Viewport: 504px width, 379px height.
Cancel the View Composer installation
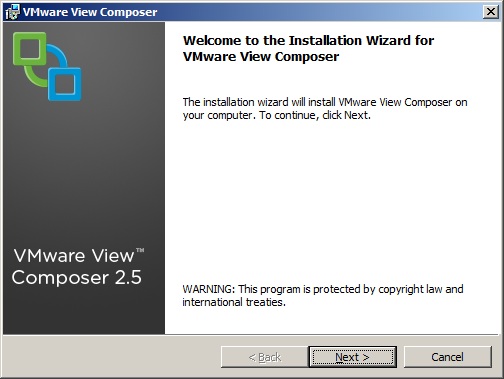click(x=447, y=357)
